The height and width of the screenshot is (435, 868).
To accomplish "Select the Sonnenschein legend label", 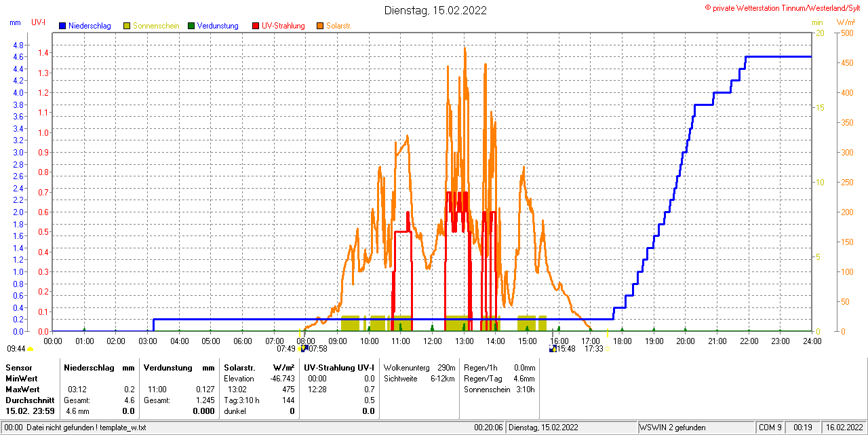I will click(x=156, y=26).
